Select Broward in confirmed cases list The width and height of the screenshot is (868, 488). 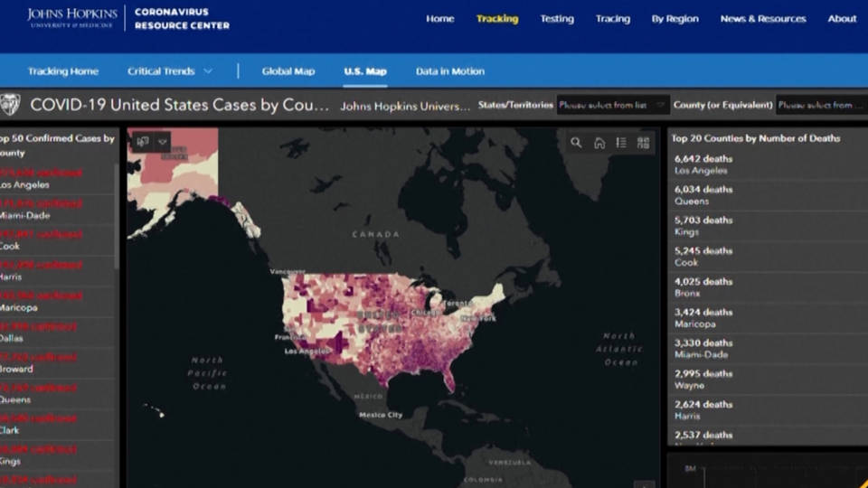click(57, 363)
